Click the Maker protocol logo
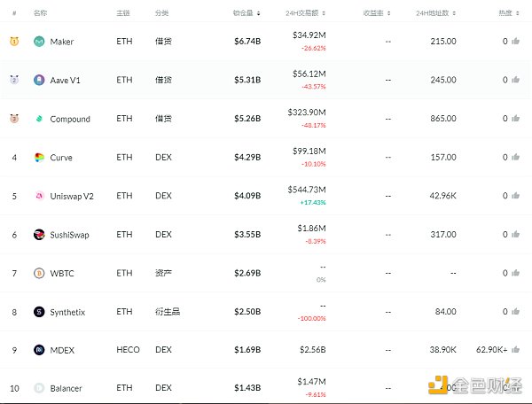Viewport: 532px width, 404px height. click(x=39, y=42)
